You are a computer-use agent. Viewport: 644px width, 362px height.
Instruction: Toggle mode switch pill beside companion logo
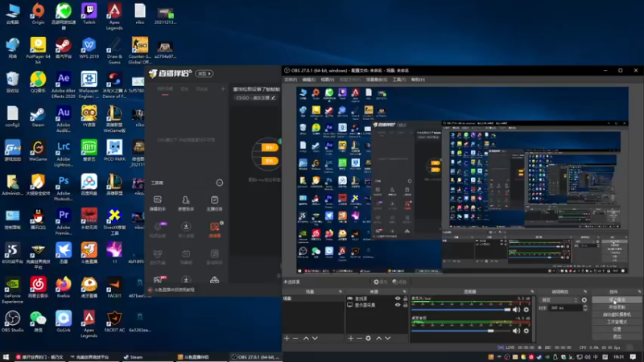tap(204, 73)
